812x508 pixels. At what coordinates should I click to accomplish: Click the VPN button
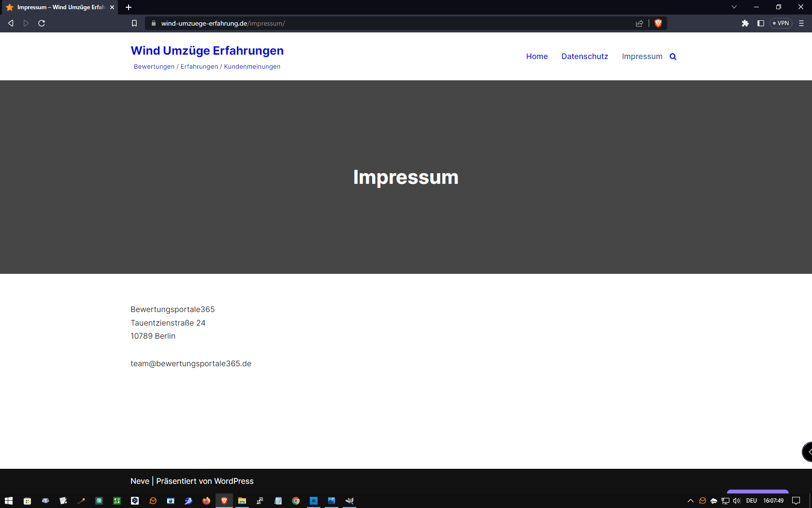[781, 23]
